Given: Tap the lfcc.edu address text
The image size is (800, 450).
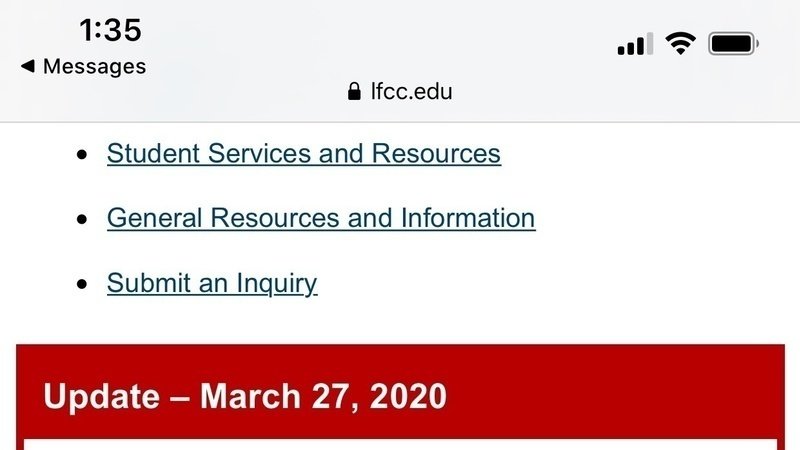Looking at the screenshot, I should (411, 92).
